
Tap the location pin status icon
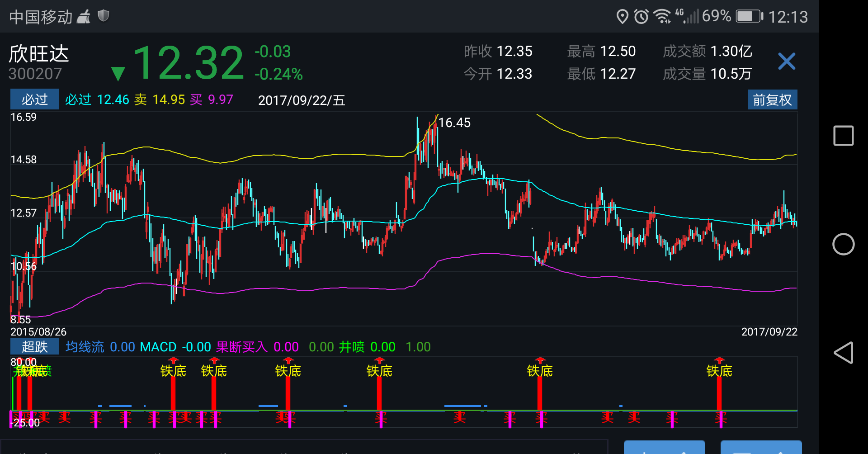click(x=622, y=17)
